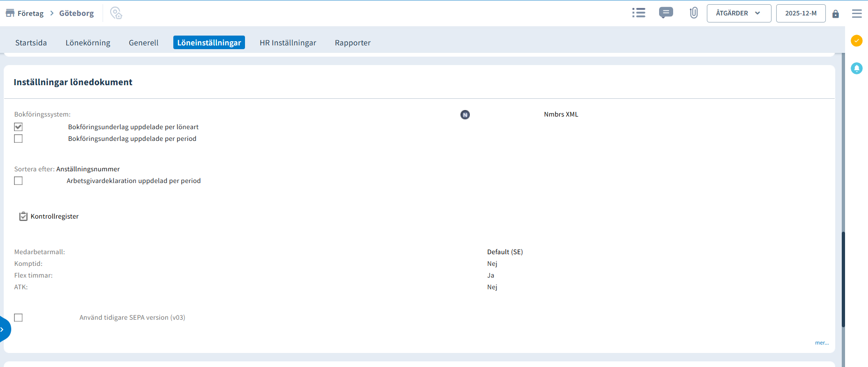Screen dimensions: 868x367
Task: Open the Generell tab
Action: click(144, 43)
